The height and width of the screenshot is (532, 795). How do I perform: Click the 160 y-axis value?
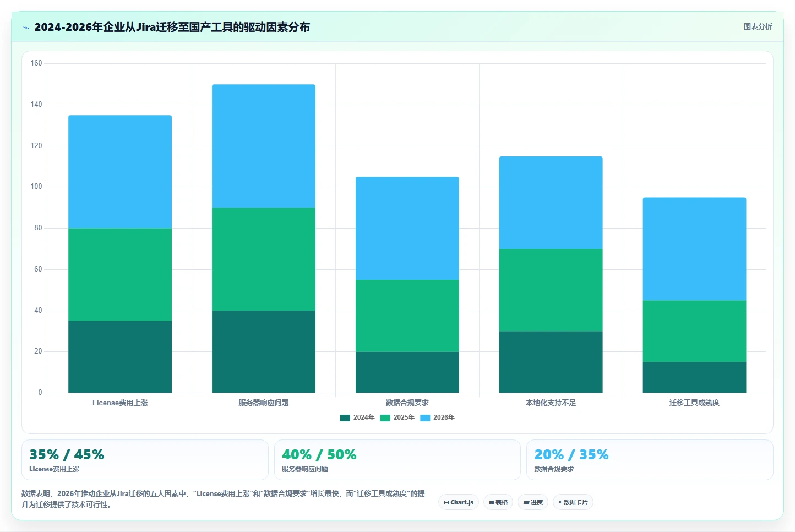(x=36, y=63)
